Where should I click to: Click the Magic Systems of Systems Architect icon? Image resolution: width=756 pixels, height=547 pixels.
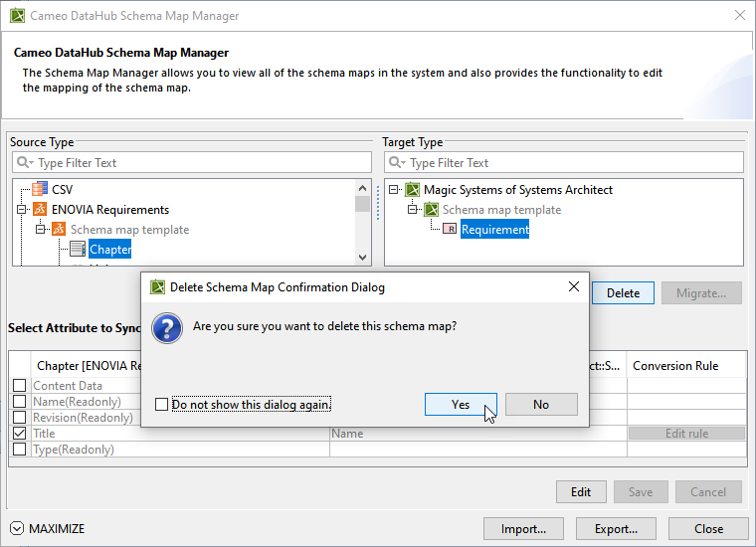click(x=412, y=190)
